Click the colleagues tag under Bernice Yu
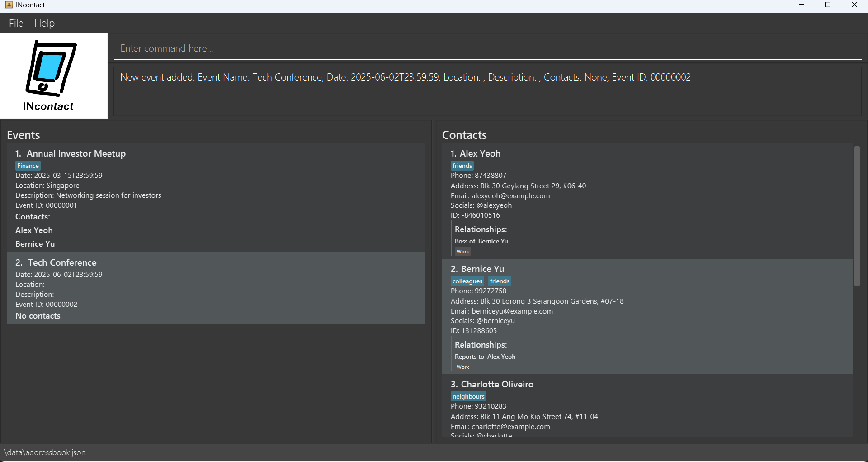The image size is (868, 462). coord(467,281)
